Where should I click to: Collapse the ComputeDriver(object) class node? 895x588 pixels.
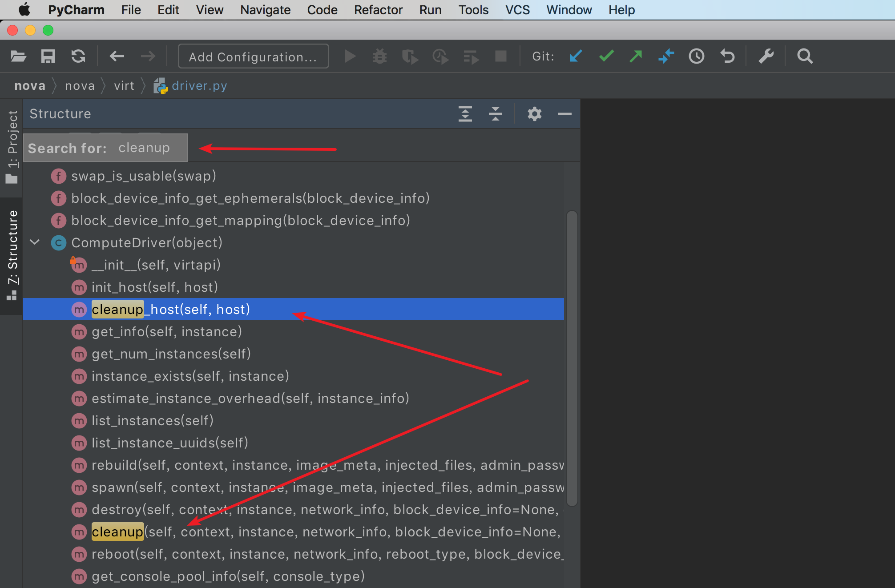click(35, 242)
